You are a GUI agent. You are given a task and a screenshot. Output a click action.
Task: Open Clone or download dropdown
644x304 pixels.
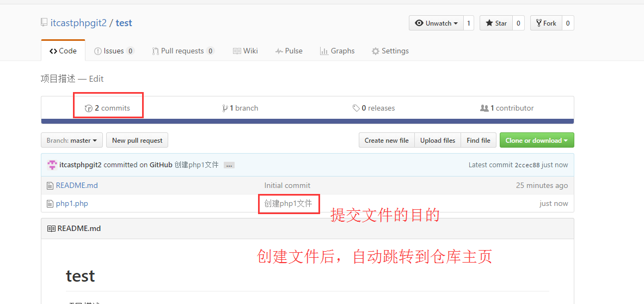(537, 140)
